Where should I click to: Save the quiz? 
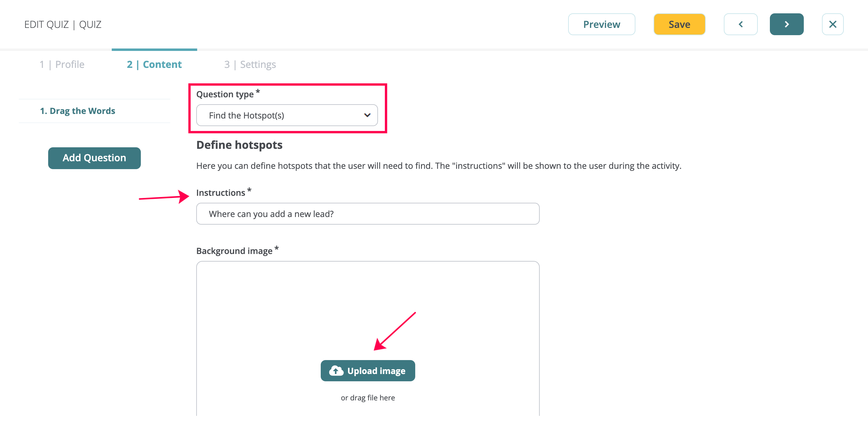click(679, 24)
